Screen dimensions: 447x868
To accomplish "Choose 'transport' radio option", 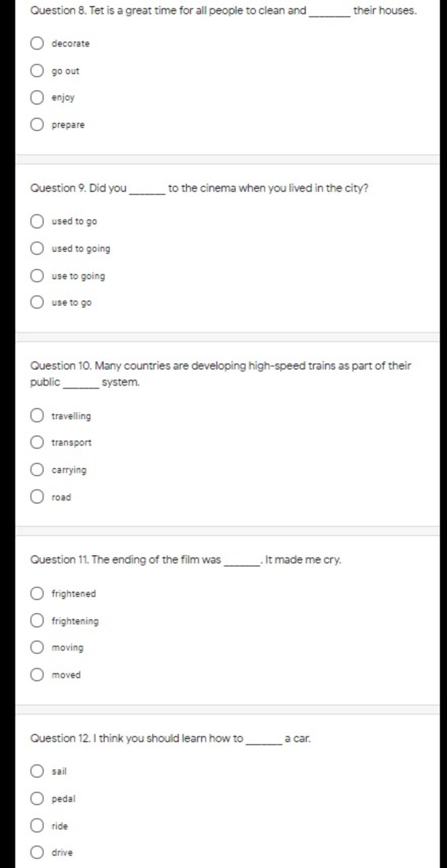I will 37,442.
